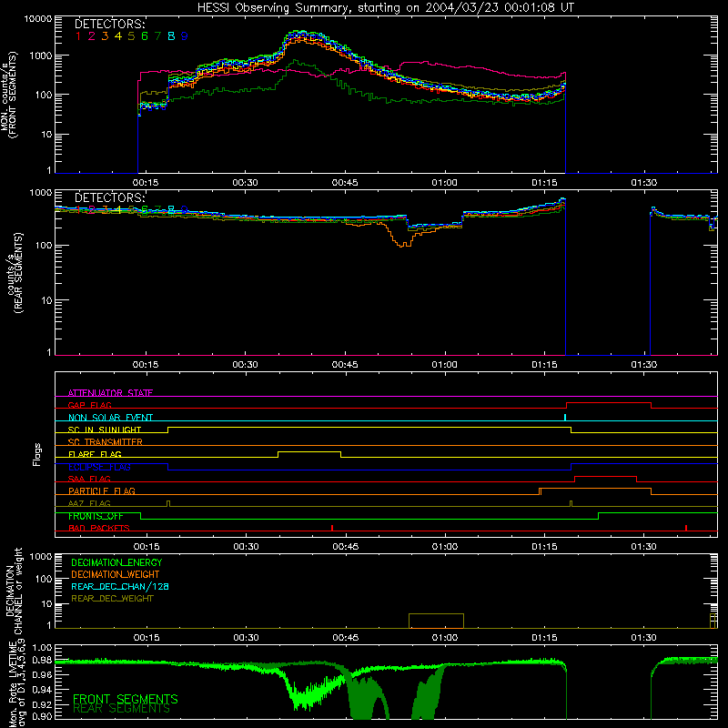Click the 0.98 tick label on the livetime axis
Image resolution: width=728 pixels, height=728 pixels.
(42, 661)
